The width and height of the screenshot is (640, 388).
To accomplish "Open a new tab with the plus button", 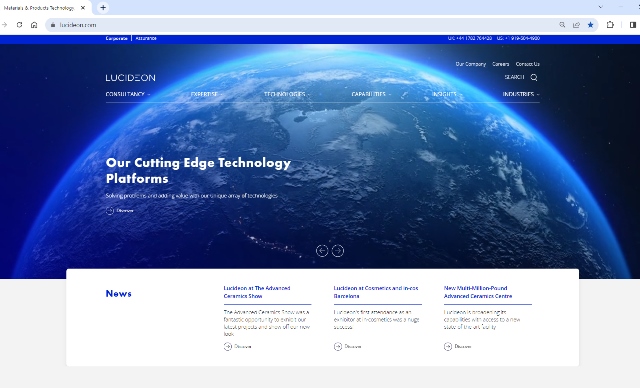I will pos(103,7).
